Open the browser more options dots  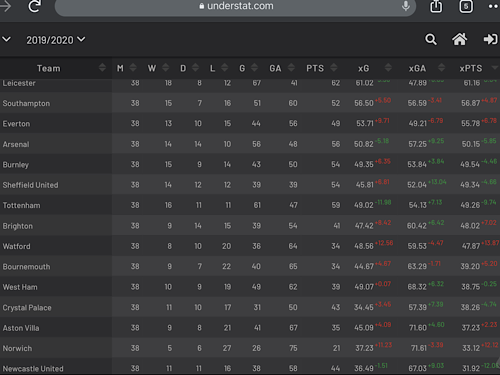[x=493, y=6]
